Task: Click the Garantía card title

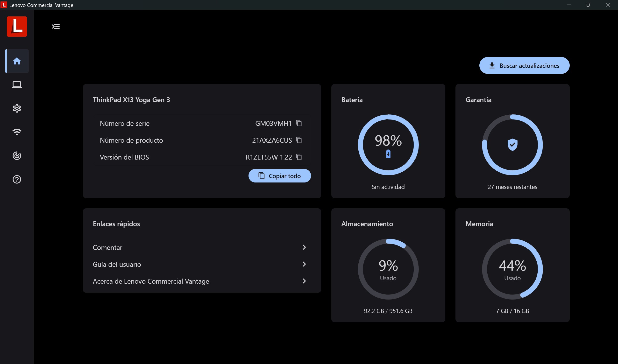Action: [x=478, y=100]
